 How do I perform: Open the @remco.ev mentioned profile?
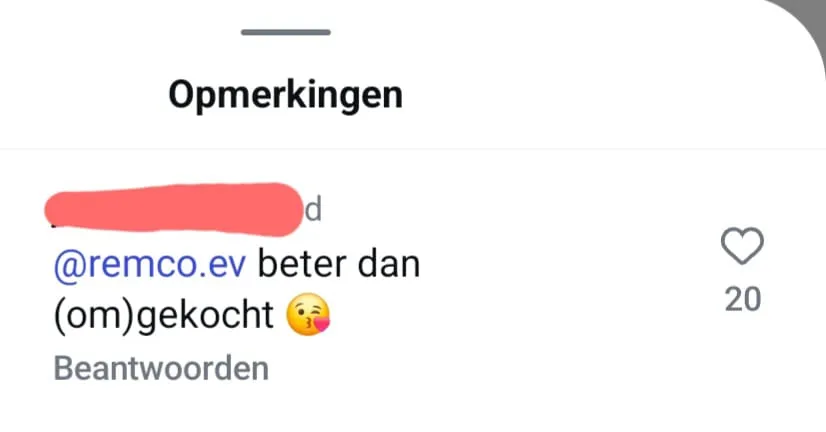[150, 264]
